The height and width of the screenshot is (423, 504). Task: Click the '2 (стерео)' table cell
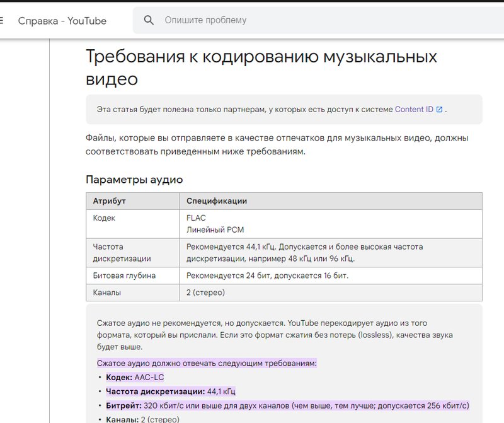pyautogui.click(x=331, y=293)
